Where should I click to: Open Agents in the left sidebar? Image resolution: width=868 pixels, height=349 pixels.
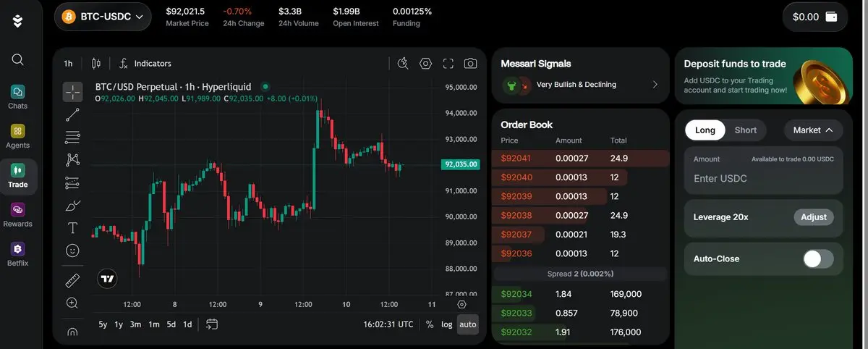[18, 136]
